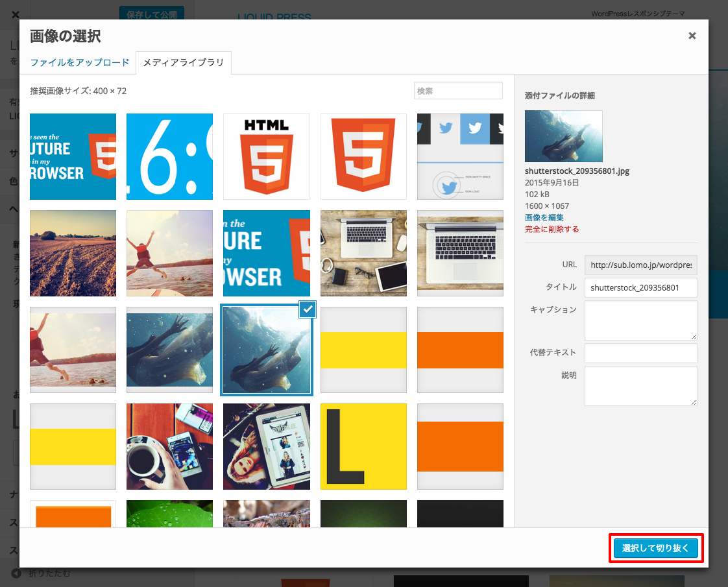Image resolution: width=728 pixels, height=587 pixels.
Task: Choose the Twitter bird logo thumbnail
Action: point(460,156)
